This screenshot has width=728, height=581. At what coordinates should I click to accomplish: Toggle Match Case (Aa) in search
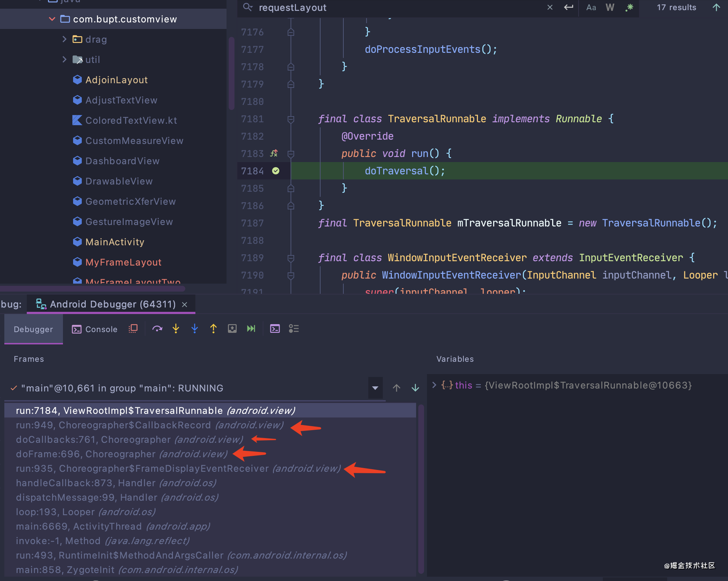pyautogui.click(x=591, y=8)
